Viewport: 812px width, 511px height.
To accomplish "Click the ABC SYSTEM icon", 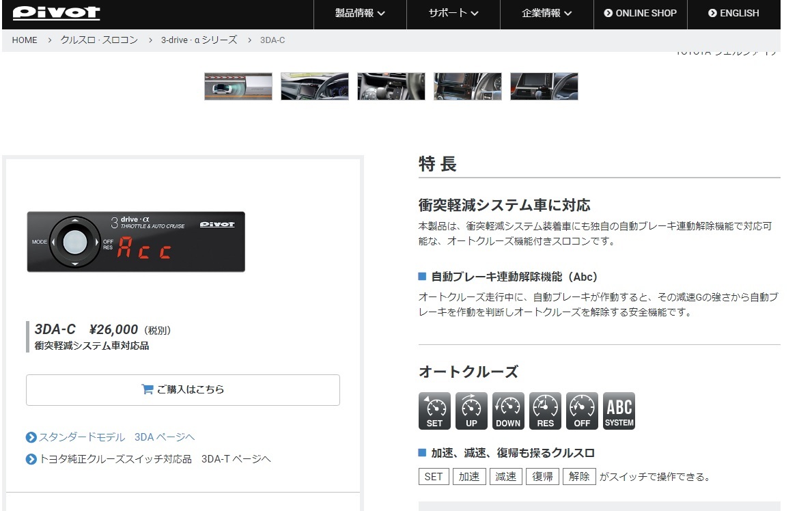I will click(x=619, y=410).
